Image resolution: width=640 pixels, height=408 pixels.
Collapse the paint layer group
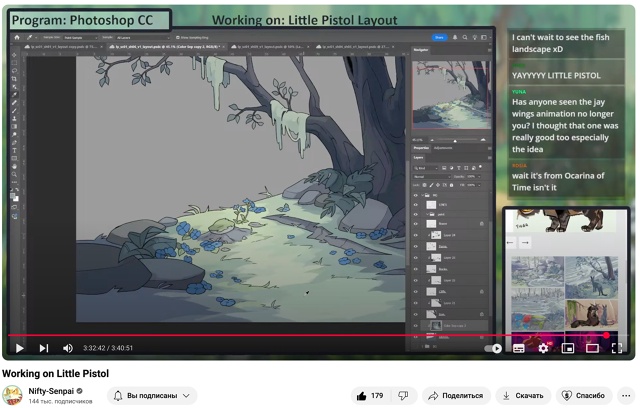coord(428,214)
